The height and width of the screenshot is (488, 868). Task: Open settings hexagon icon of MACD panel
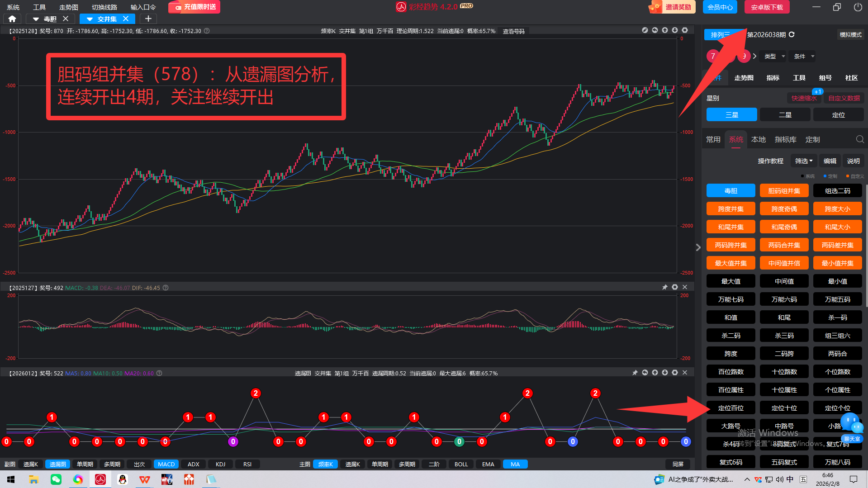pos(674,287)
